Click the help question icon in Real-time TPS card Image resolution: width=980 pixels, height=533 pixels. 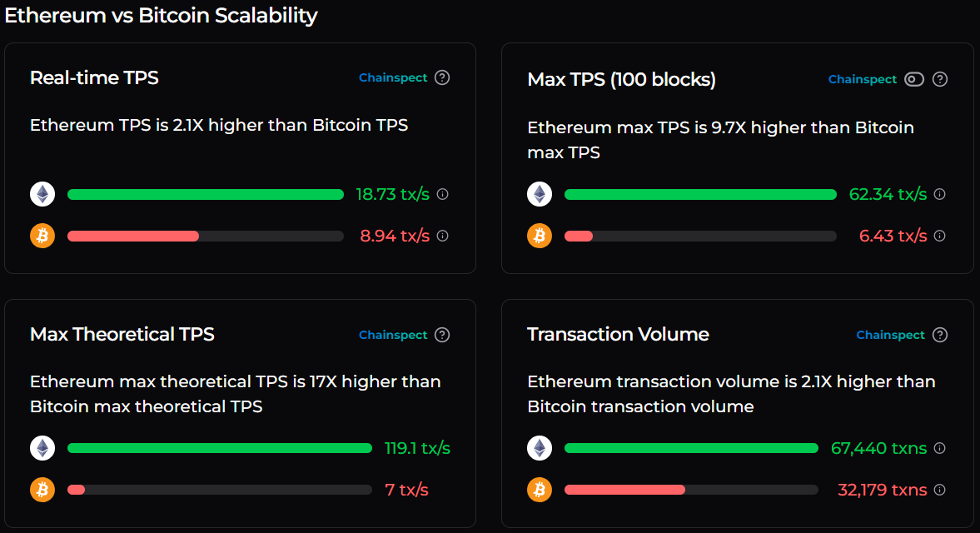(442, 77)
